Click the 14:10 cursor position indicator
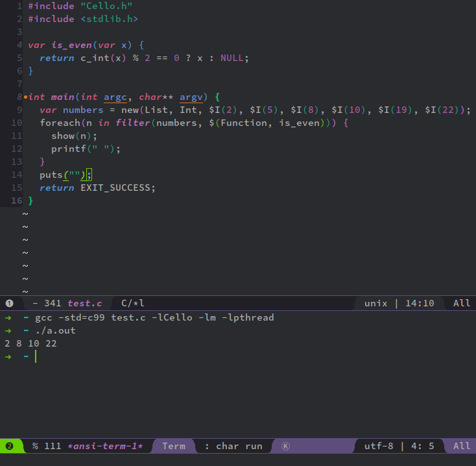This screenshot has width=476, height=466. (x=420, y=303)
